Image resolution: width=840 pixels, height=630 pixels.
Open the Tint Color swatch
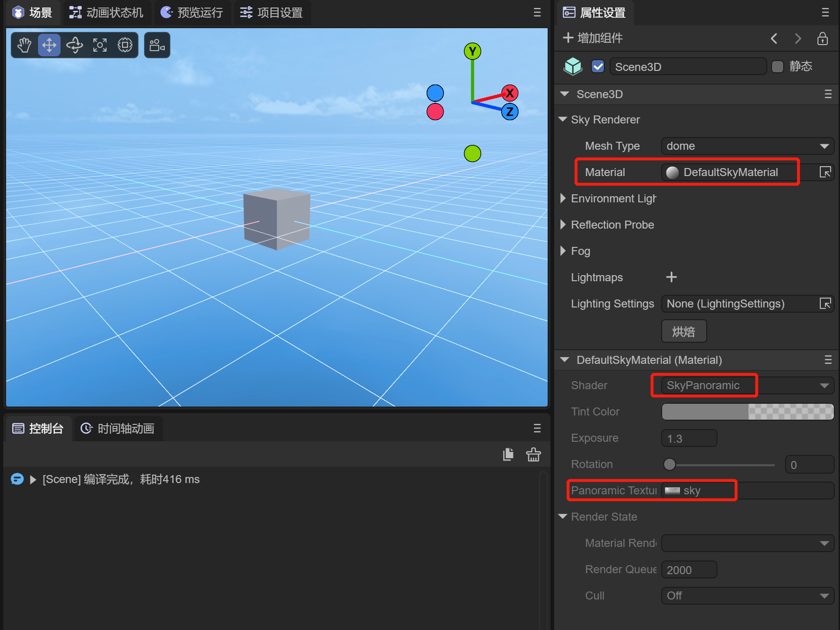point(747,412)
